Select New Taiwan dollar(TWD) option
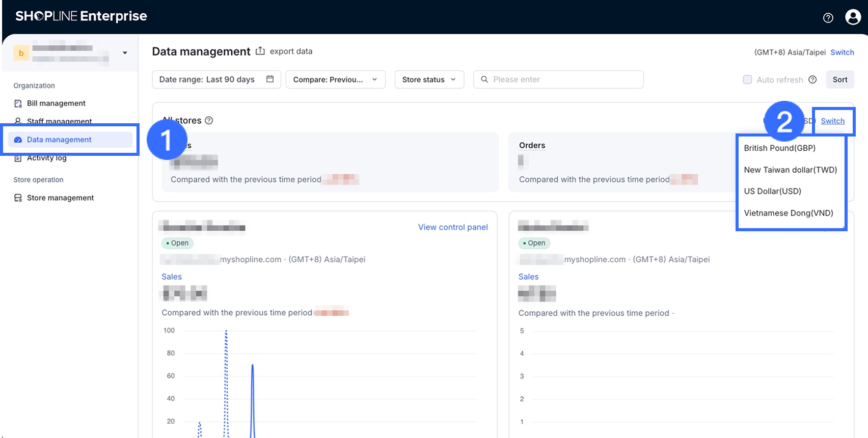This screenshot has height=438, width=868. [x=790, y=170]
